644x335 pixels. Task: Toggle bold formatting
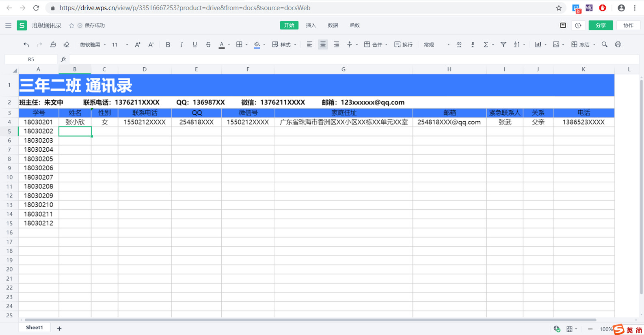168,45
